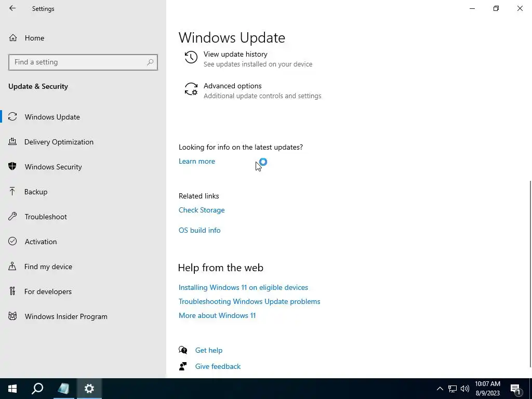Click the Check Storage link
This screenshot has width=532, height=399.
(202, 210)
